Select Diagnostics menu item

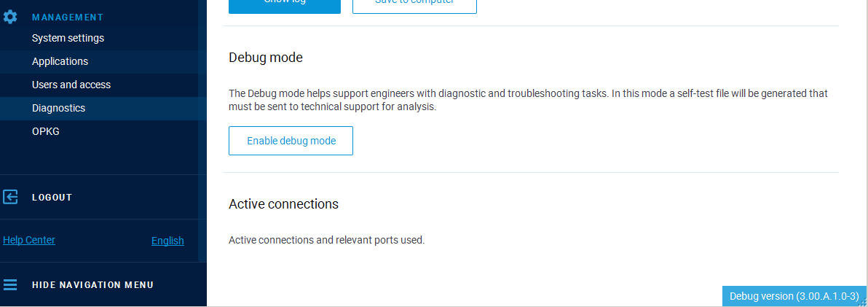tap(59, 108)
